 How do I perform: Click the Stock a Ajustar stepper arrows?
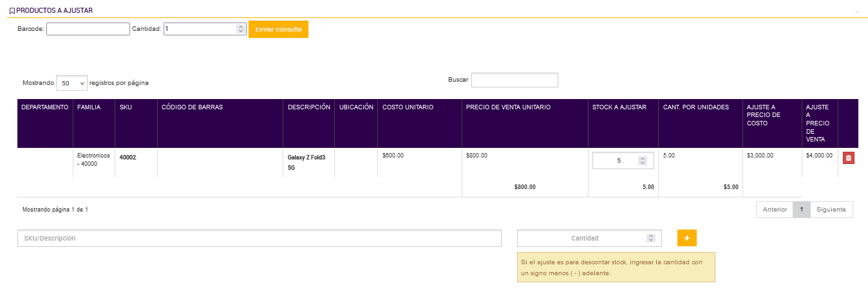pos(642,161)
